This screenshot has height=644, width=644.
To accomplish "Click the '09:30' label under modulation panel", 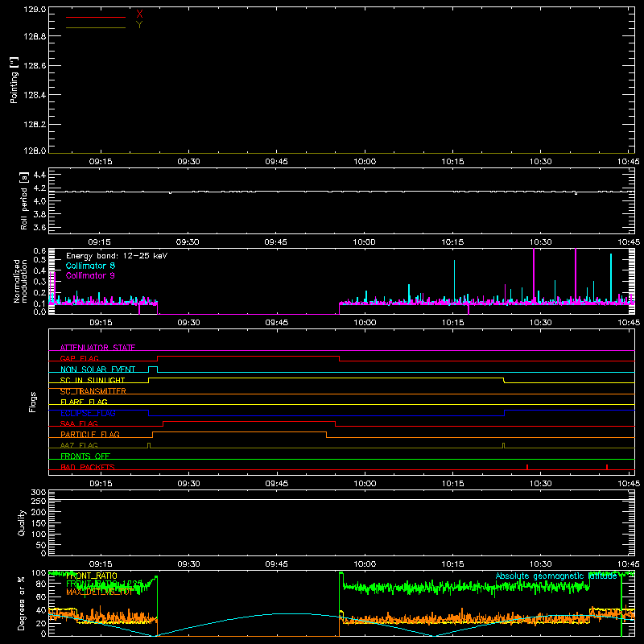I will point(188,323).
